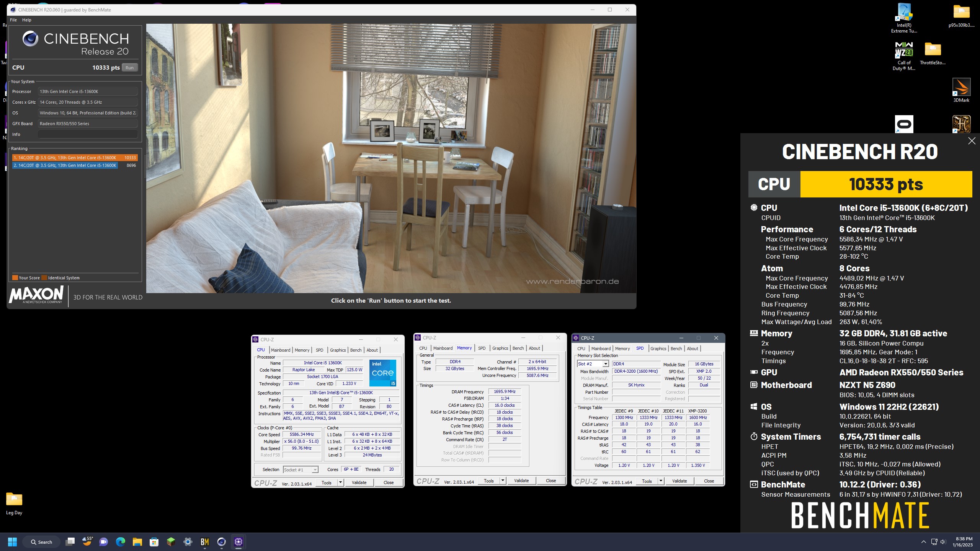Click the volume speaker icon in tray

pos(943,542)
